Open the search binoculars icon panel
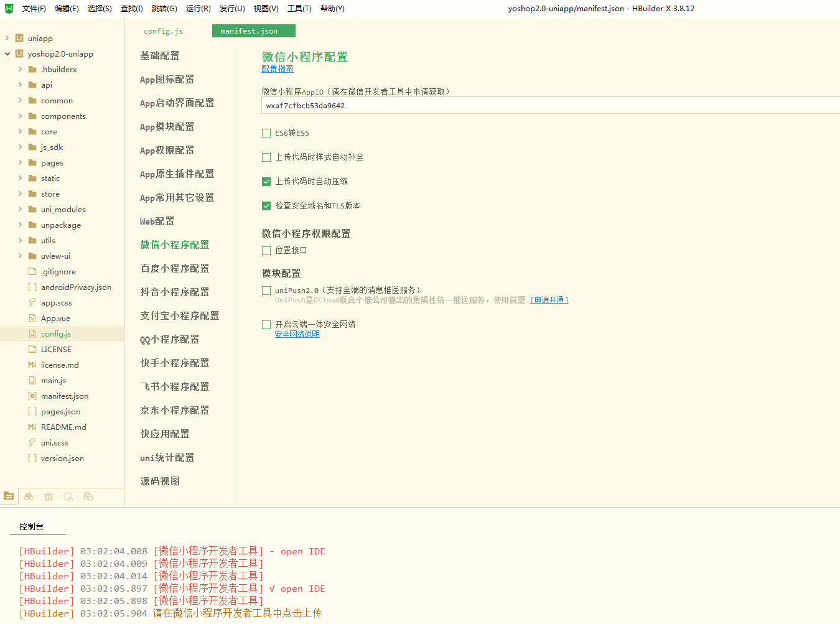Viewport: 840px width, 624px height. pos(29,496)
